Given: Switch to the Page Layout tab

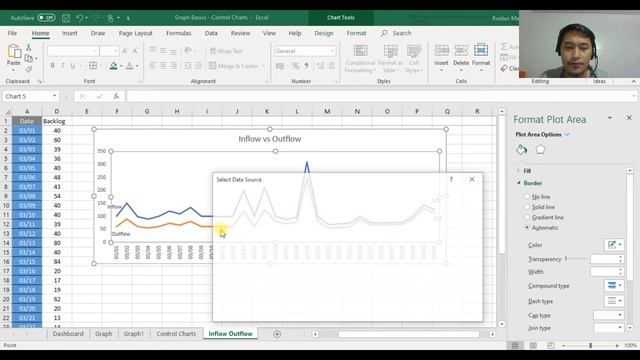Looking at the screenshot, I should click(x=136, y=33).
